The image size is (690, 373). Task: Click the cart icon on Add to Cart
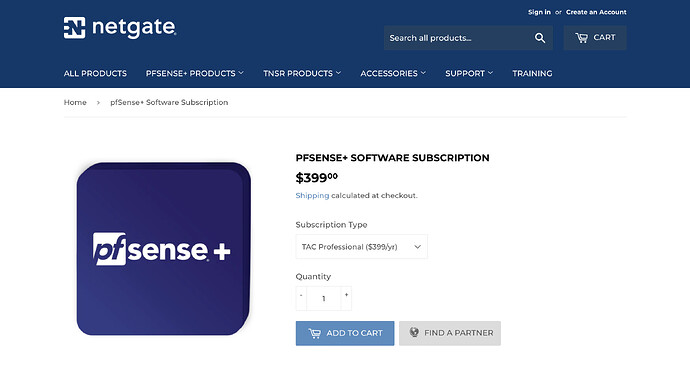point(315,333)
